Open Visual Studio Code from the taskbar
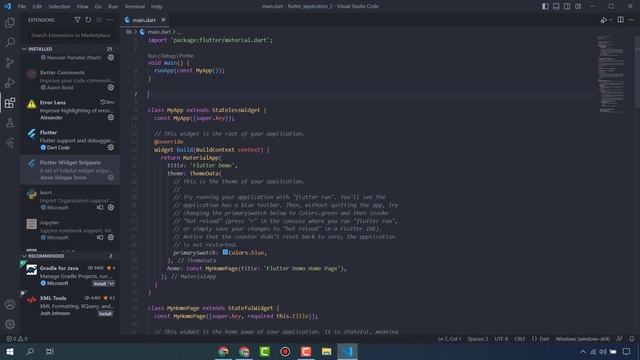The image size is (640, 360). point(347,351)
